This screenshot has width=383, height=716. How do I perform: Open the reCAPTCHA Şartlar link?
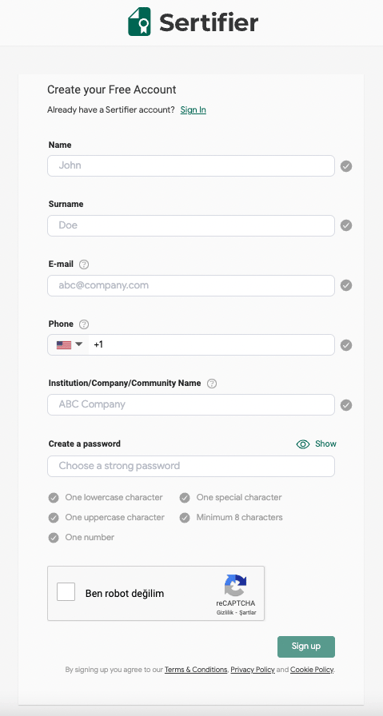click(x=248, y=613)
